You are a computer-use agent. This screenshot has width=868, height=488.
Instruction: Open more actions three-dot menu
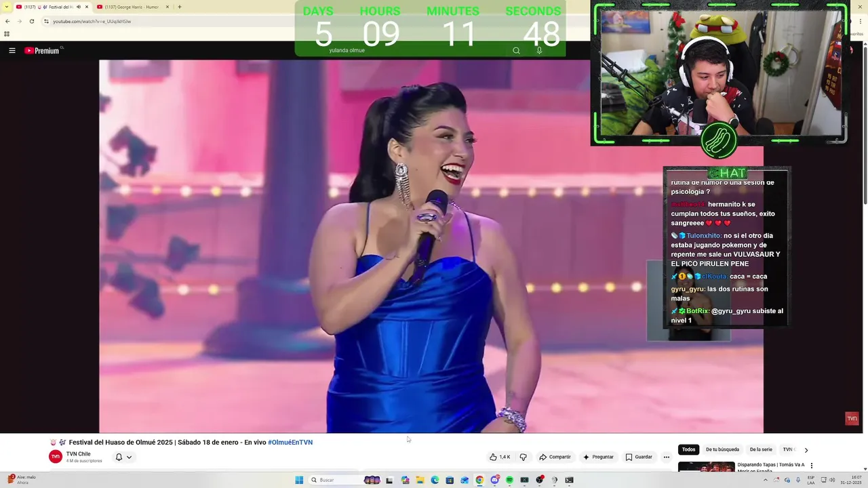667,457
